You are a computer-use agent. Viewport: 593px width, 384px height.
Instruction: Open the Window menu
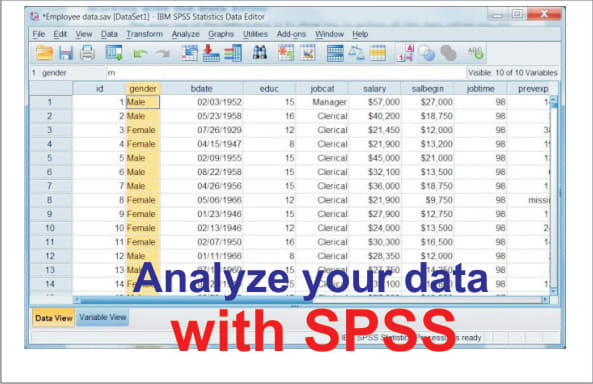(x=329, y=34)
